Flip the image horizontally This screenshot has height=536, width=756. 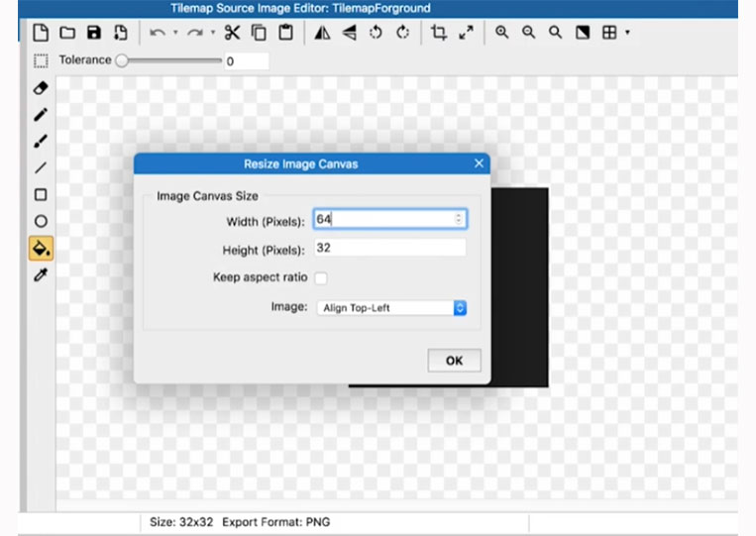coord(322,33)
